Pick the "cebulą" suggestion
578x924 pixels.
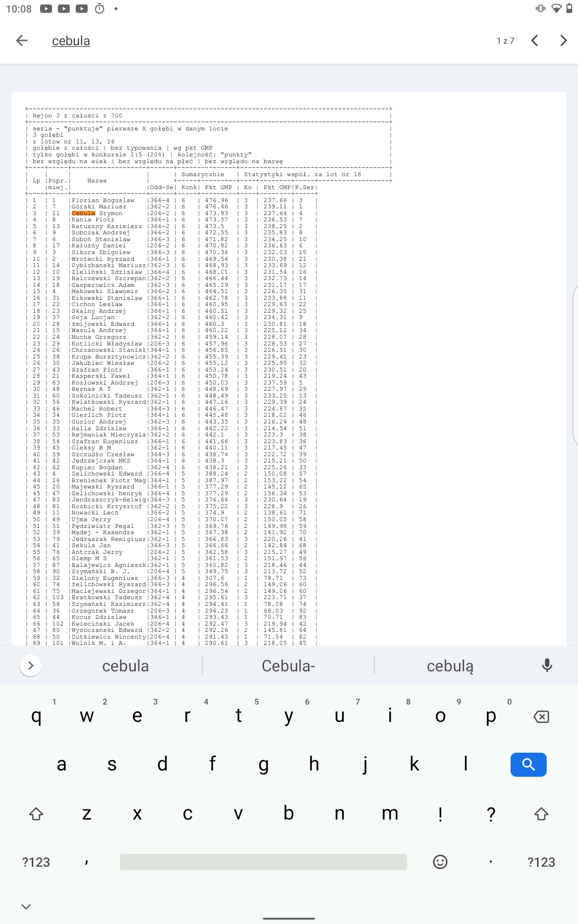pyautogui.click(x=450, y=666)
